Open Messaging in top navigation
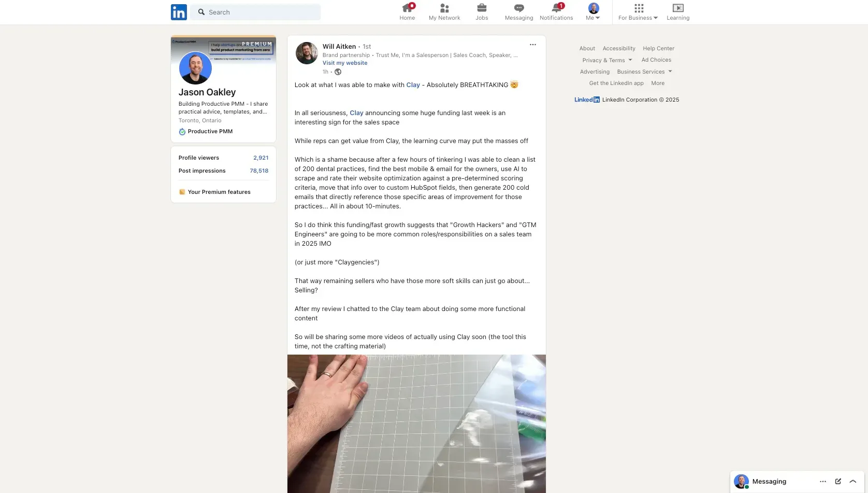The width and height of the screenshot is (868, 493). click(x=519, y=12)
